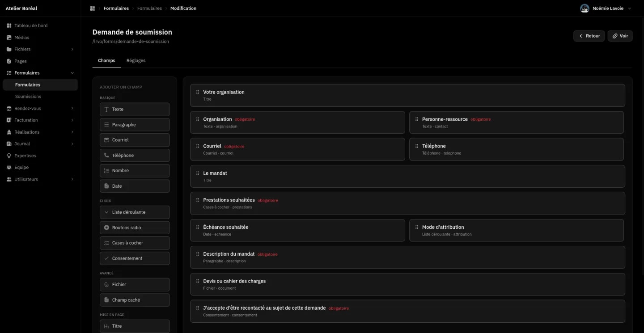This screenshot has height=333, width=644.
Task: Expand the Facturation sidebar section
Action: pos(72,120)
